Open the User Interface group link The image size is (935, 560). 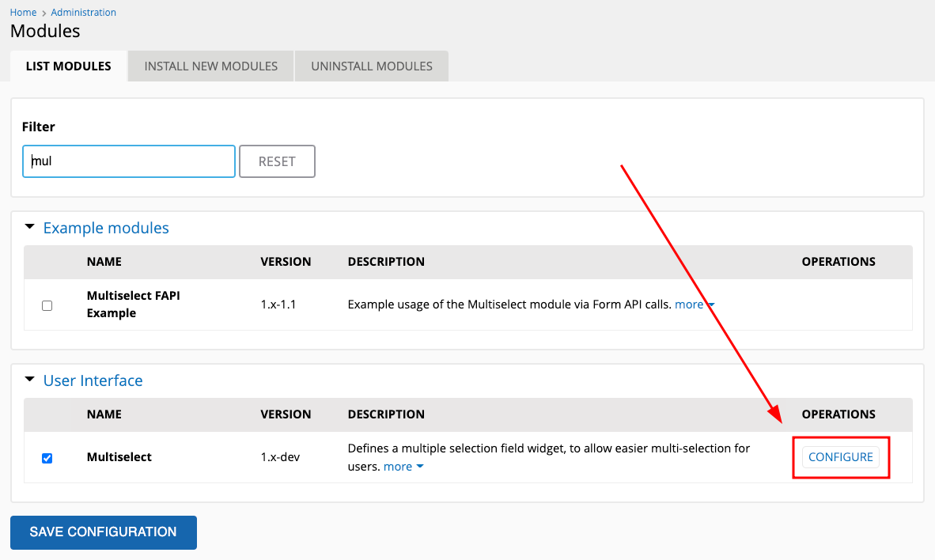[x=93, y=380]
